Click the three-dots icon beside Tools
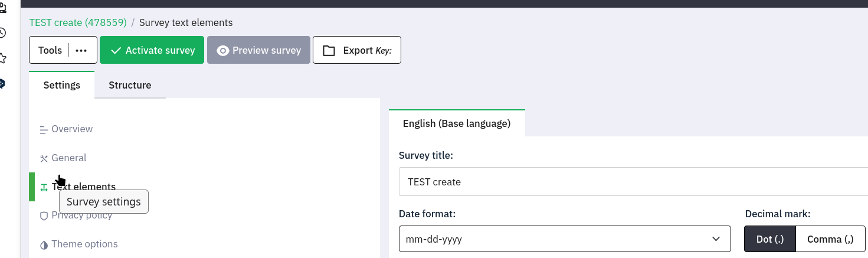This screenshot has height=258, width=868. pyautogui.click(x=81, y=50)
